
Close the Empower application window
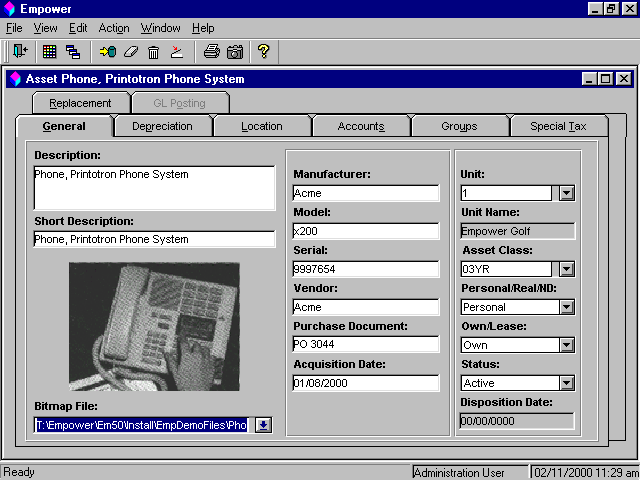click(x=630, y=9)
